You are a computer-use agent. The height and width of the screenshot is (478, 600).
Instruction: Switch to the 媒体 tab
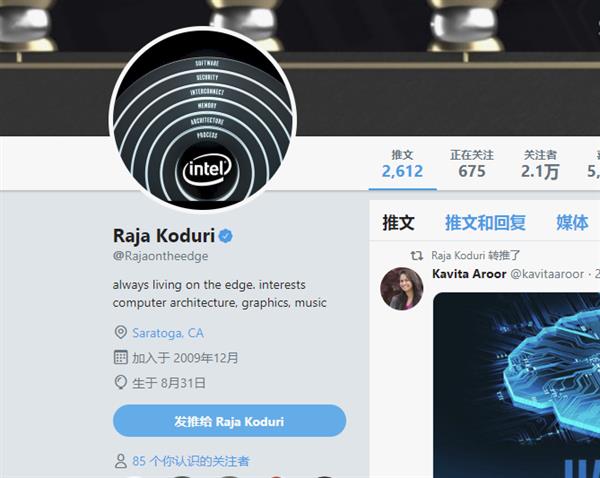point(572,222)
